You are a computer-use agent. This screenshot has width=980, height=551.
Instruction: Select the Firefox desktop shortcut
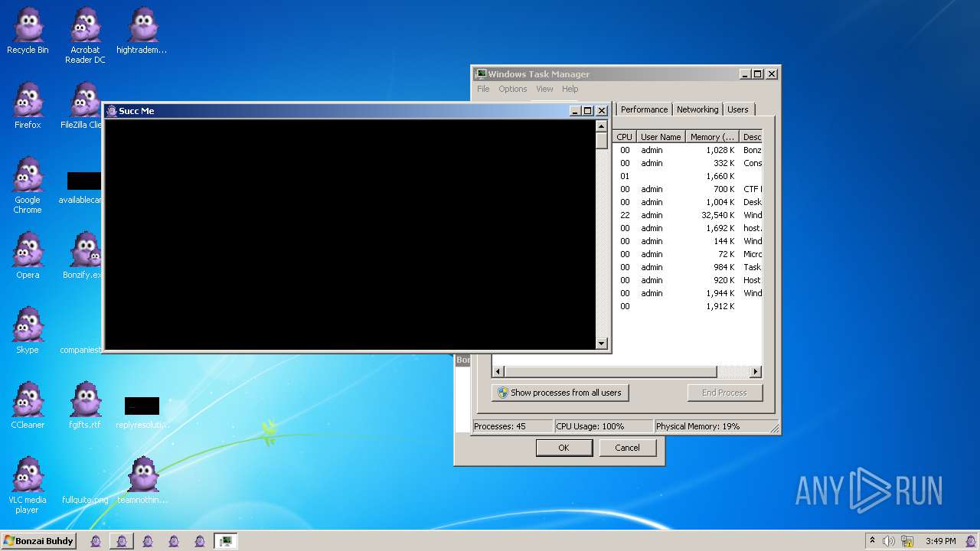point(28,106)
